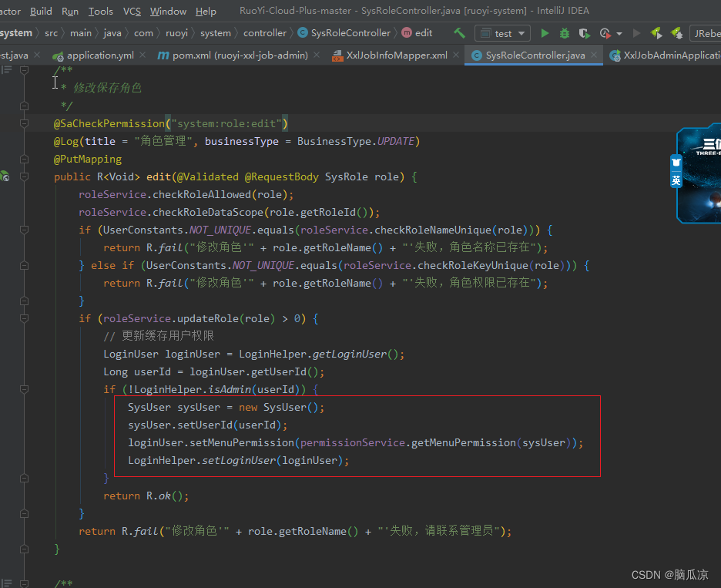721x588 pixels.
Task: Collapse the first NOT_UNIQUE if-block fold marker
Action: [25, 230]
